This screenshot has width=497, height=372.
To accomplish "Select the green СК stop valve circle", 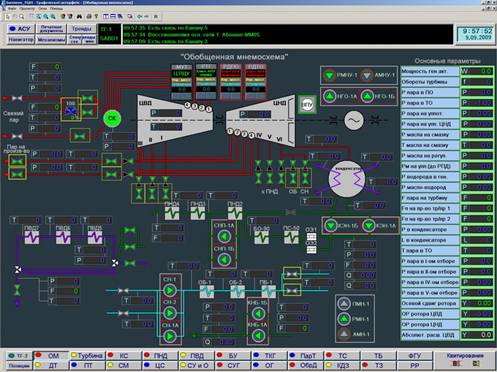I will click(x=112, y=118).
